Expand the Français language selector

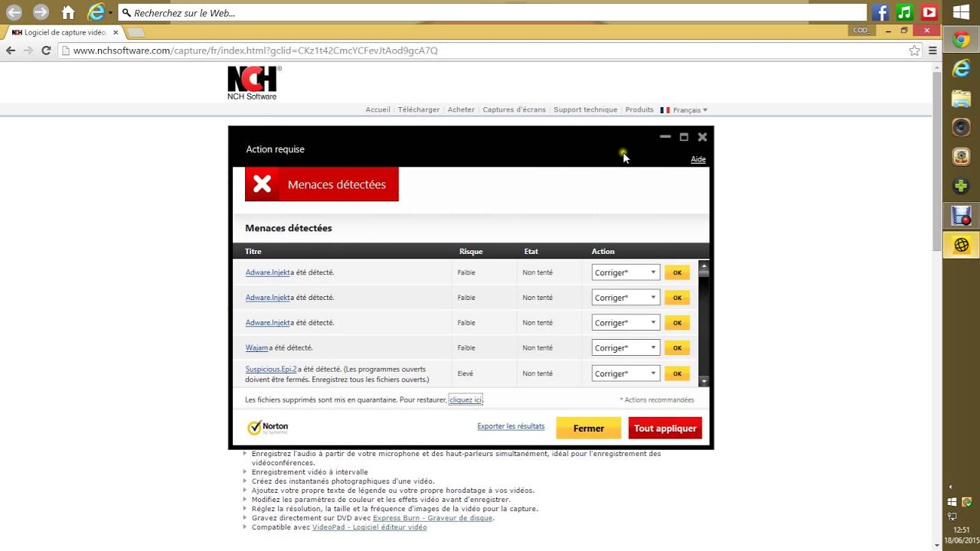684,110
